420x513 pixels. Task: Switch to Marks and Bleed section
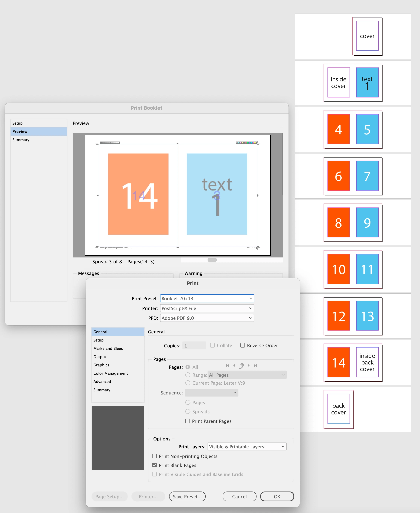point(108,348)
